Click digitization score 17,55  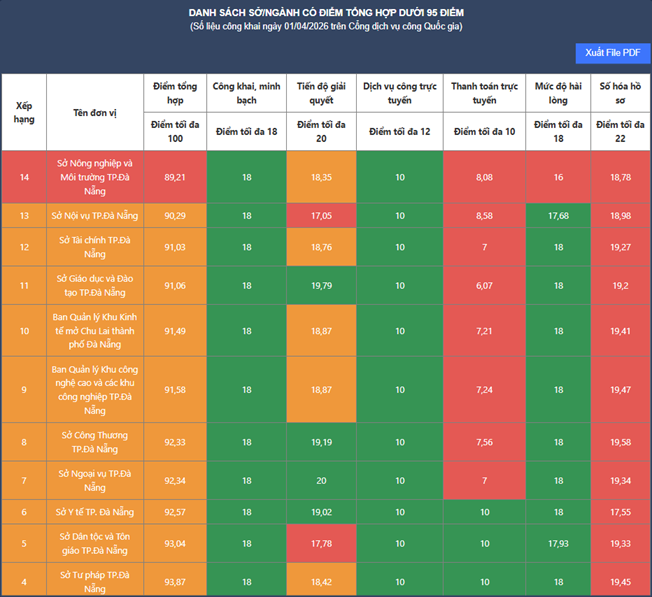pyautogui.click(x=620, y=512)
